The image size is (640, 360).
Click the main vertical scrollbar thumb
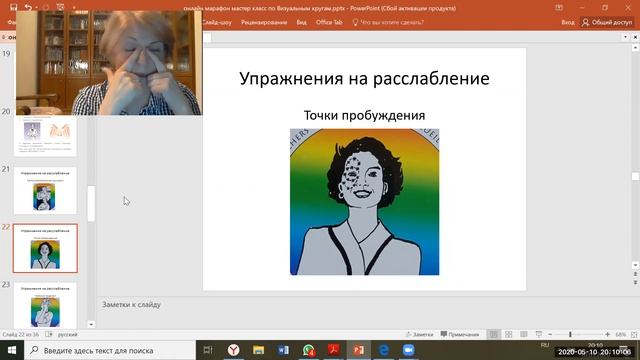[x=635, y=176]
